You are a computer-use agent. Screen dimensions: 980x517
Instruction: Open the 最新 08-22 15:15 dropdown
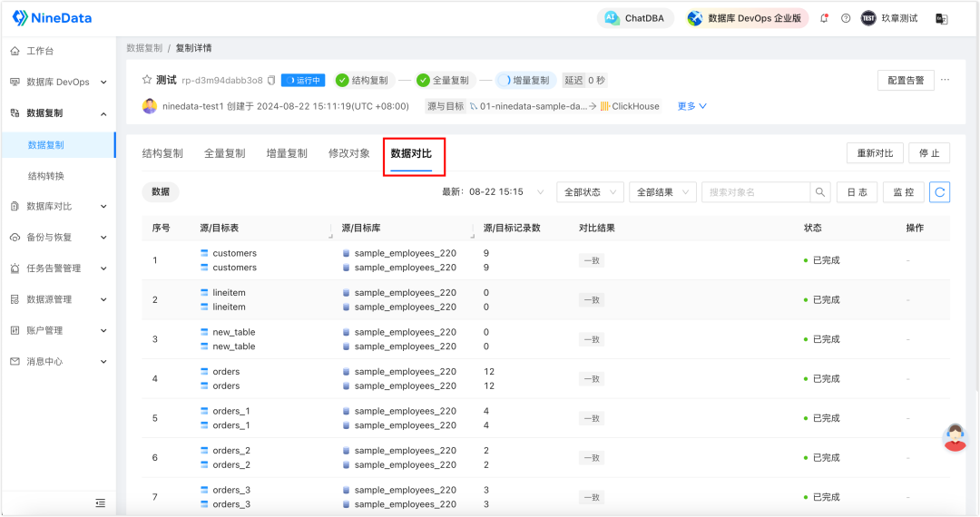(x=493, y=192)
